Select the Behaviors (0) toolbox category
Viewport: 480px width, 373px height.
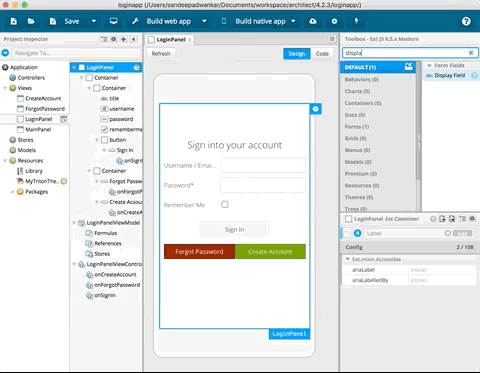pyautogui.click(x=378, y=79)
